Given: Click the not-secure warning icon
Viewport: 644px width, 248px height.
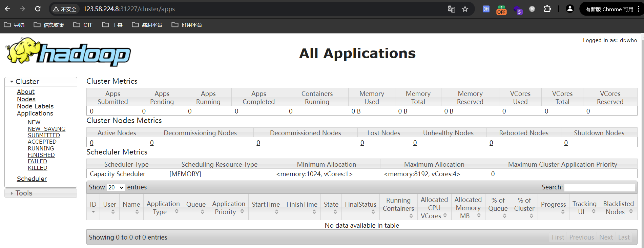Looking at the screenshot, I should point(56,9).
